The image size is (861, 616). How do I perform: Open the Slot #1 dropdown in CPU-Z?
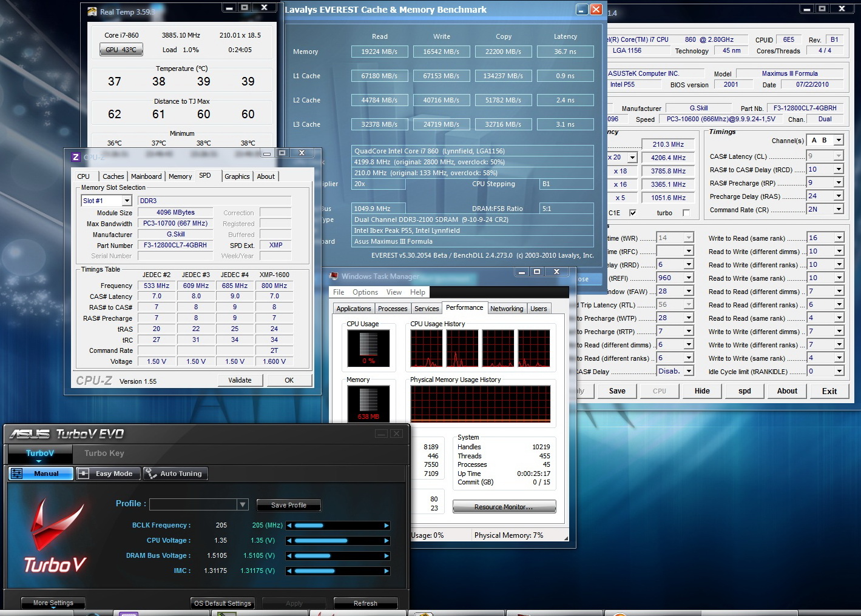click(x=127, y=201)
